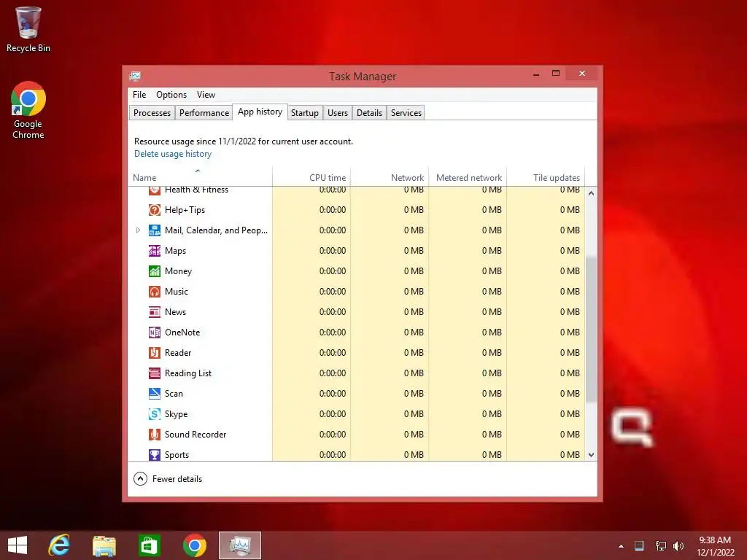
Task: Click CPU time value for Skype
Action: click(x=333, y=414)
